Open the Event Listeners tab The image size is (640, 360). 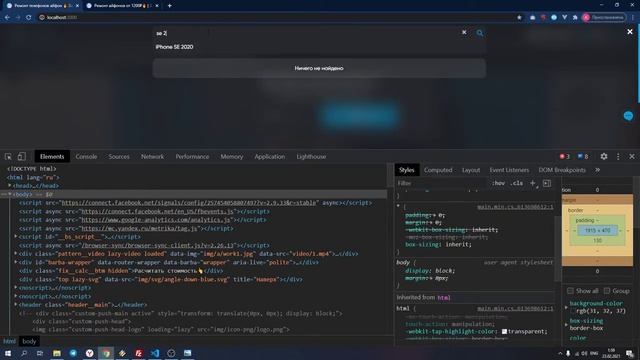(x=509, y=170)
